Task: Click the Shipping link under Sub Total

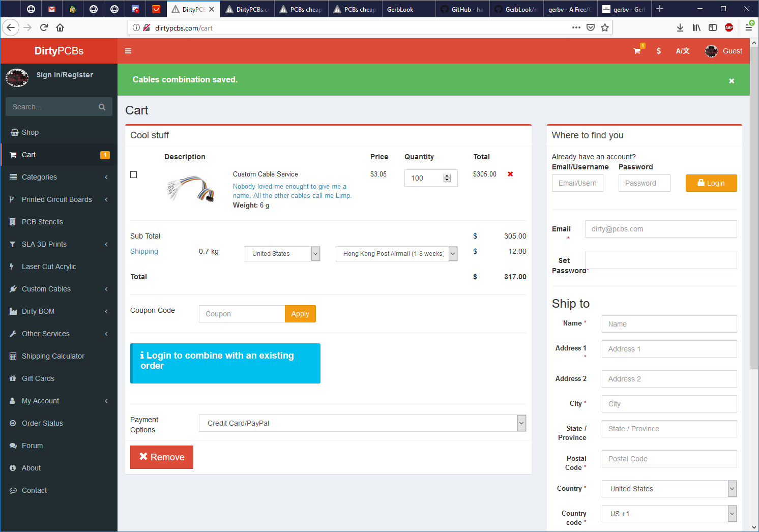Action: pyautogui.click(x=144, y=251)
